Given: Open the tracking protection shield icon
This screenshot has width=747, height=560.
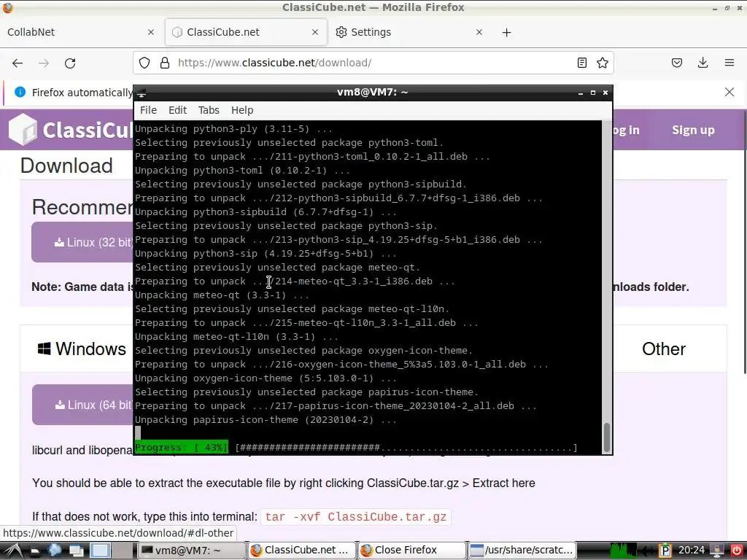Looking at the screenshot, I should pos(144,63).
